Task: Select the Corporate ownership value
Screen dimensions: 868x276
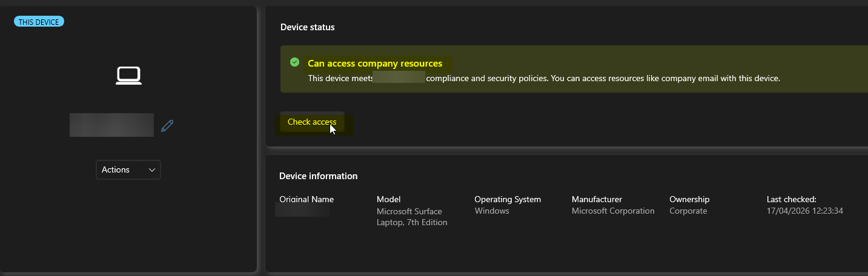Action: click(x=687, y=211)
